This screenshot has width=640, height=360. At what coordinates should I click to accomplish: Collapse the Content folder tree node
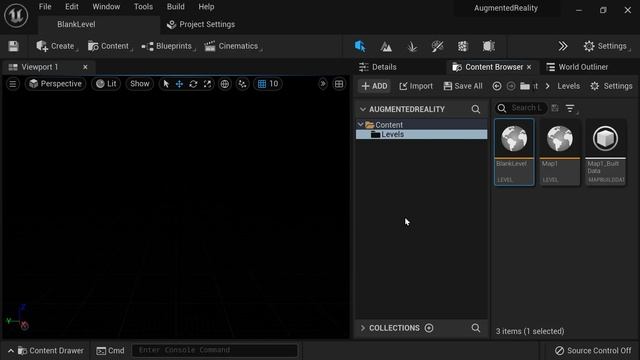[x=360, y=124]
